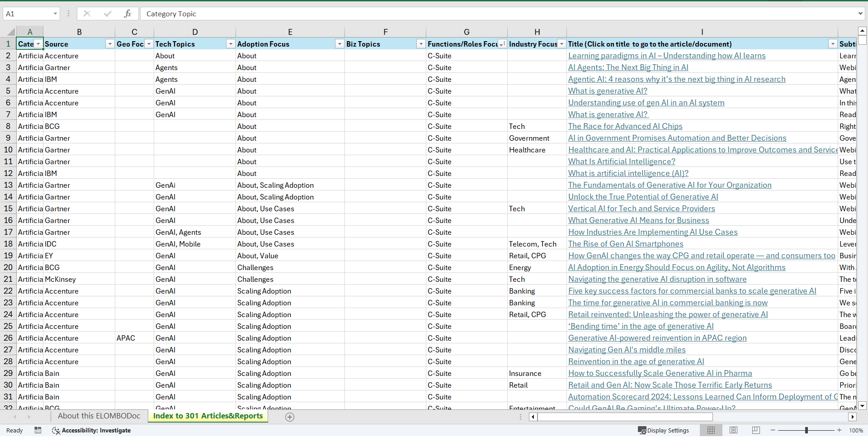Click the vertical scrollbar thumb

coord(862,40)
